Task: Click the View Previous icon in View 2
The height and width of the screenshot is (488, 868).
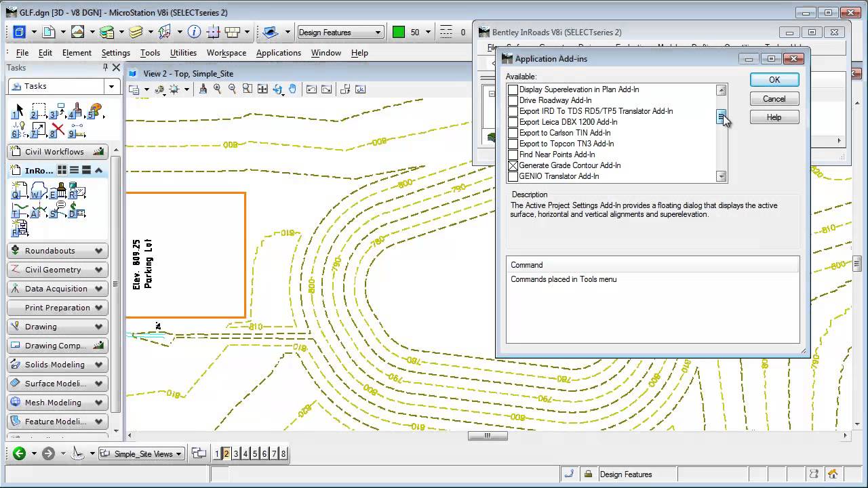Action: (x=311, y=89)
